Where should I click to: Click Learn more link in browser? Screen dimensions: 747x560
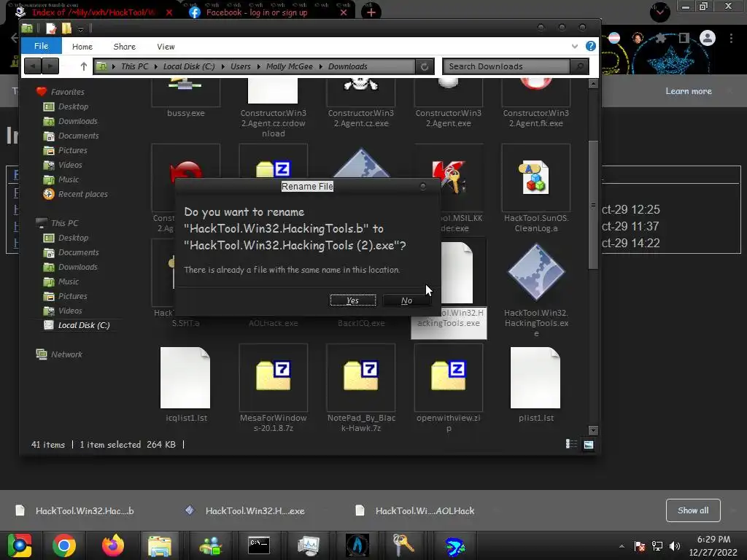(689, 91)
